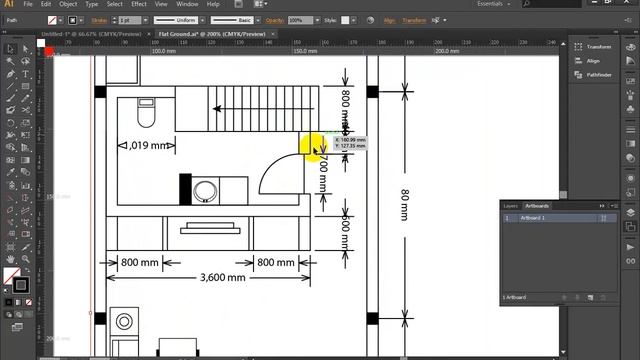Select the Type tool

(x=25, y=74)
